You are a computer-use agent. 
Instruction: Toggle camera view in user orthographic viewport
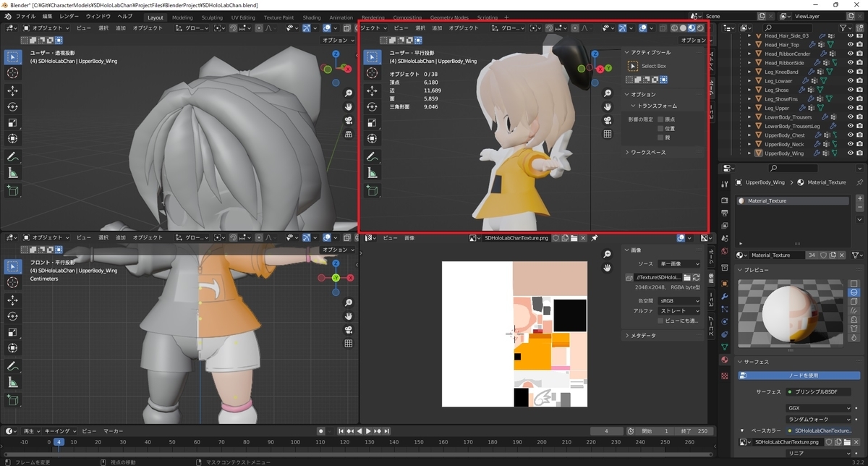608,120
